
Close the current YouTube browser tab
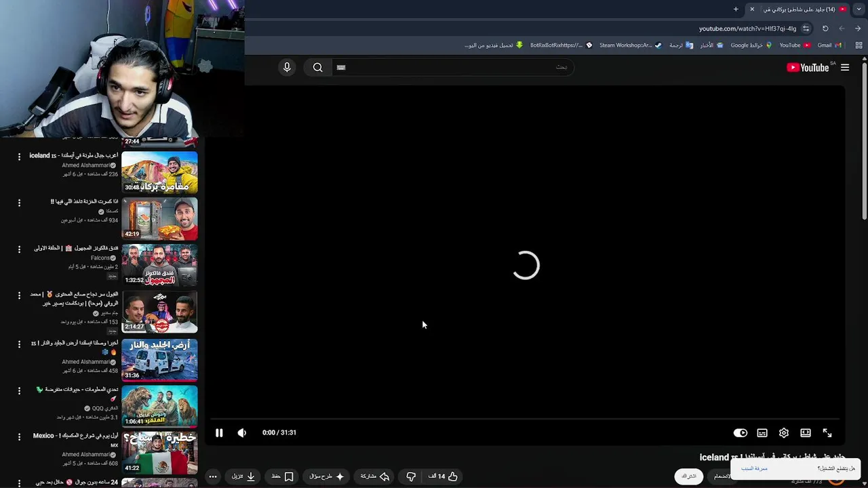(752, 9)
